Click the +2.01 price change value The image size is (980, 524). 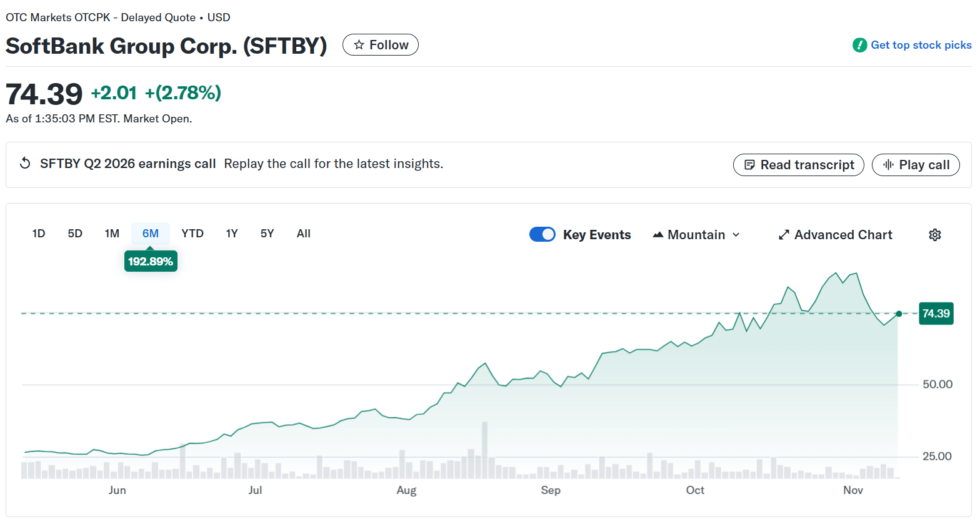coord(114,93)
